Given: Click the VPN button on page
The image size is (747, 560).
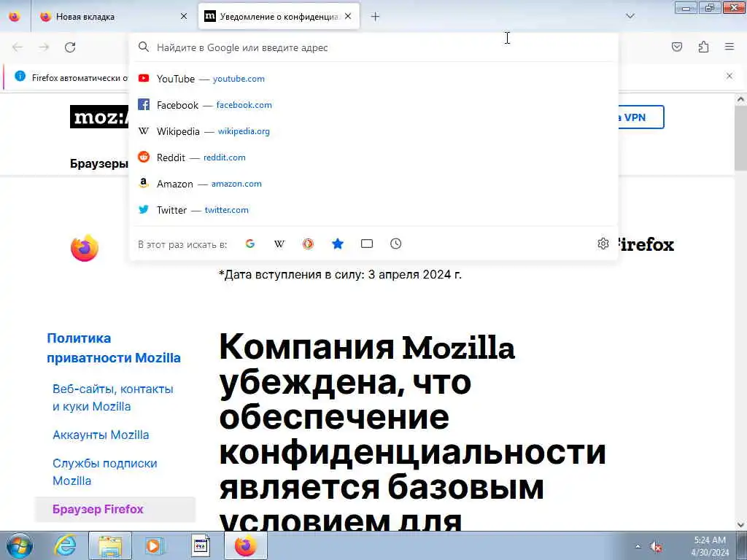Looking at the screenshot, I should [640, 117].
